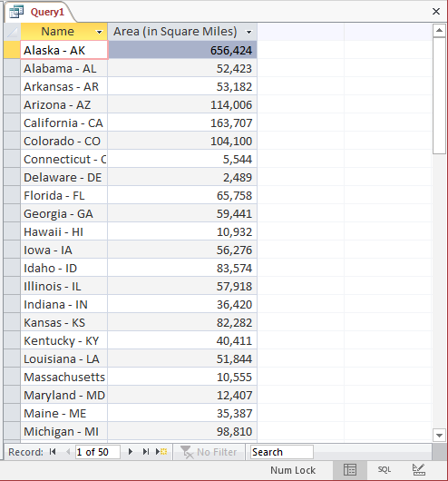The image size is (448, 481).
Task: Select the California row selector
Action: pos(13,123)
